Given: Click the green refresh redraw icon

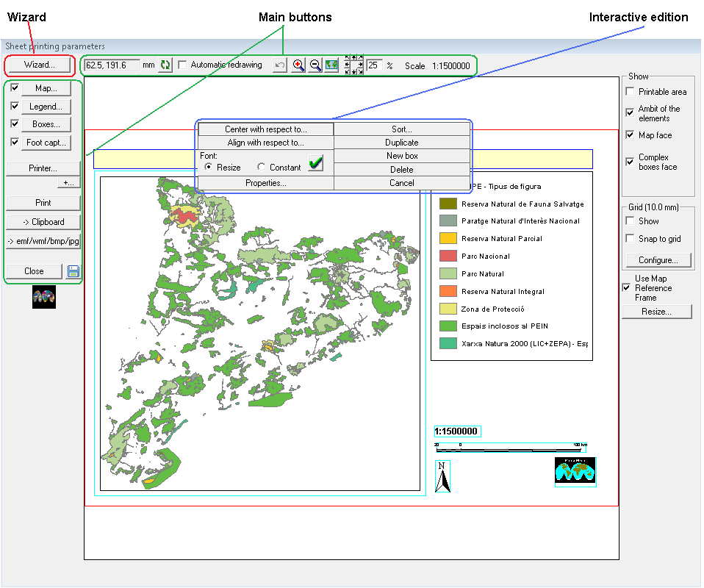Looking at the screenshot, I should (165, 65).
